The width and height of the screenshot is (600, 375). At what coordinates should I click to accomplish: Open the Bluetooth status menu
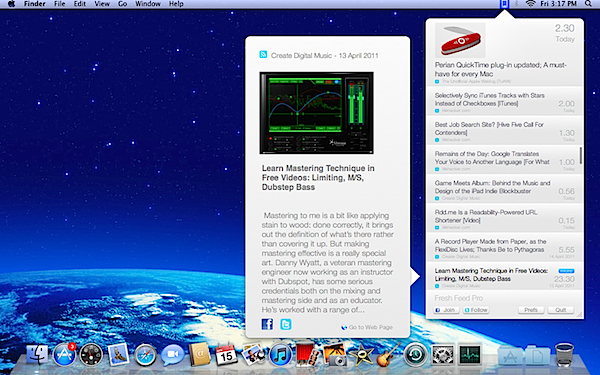click(516, 4)
